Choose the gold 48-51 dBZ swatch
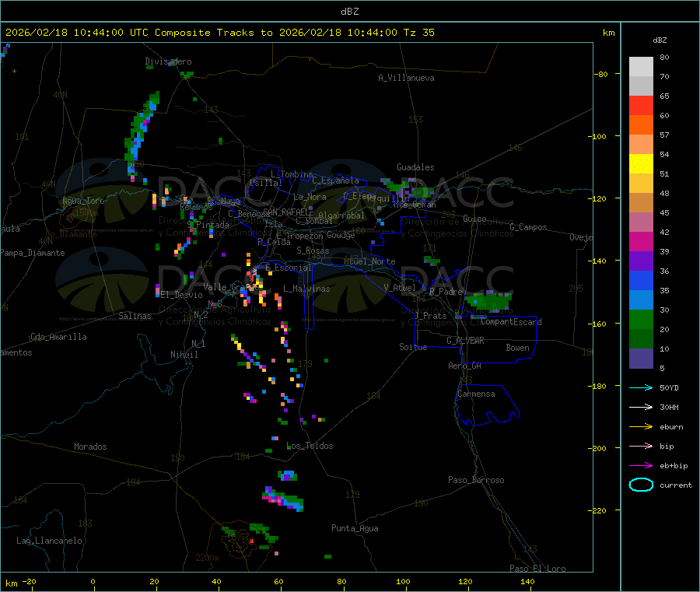Viewport: 700px width, 592px height. click(x=641, y=183)
